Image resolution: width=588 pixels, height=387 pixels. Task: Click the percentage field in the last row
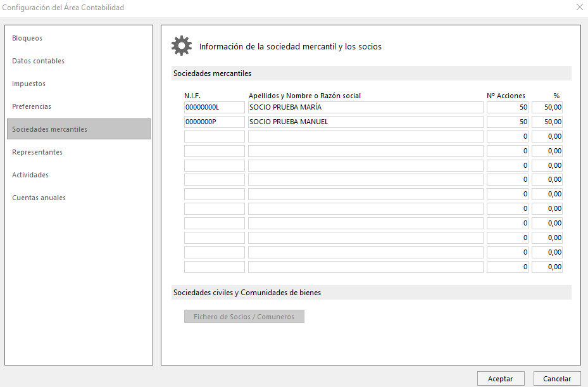[x=547, y=267]
